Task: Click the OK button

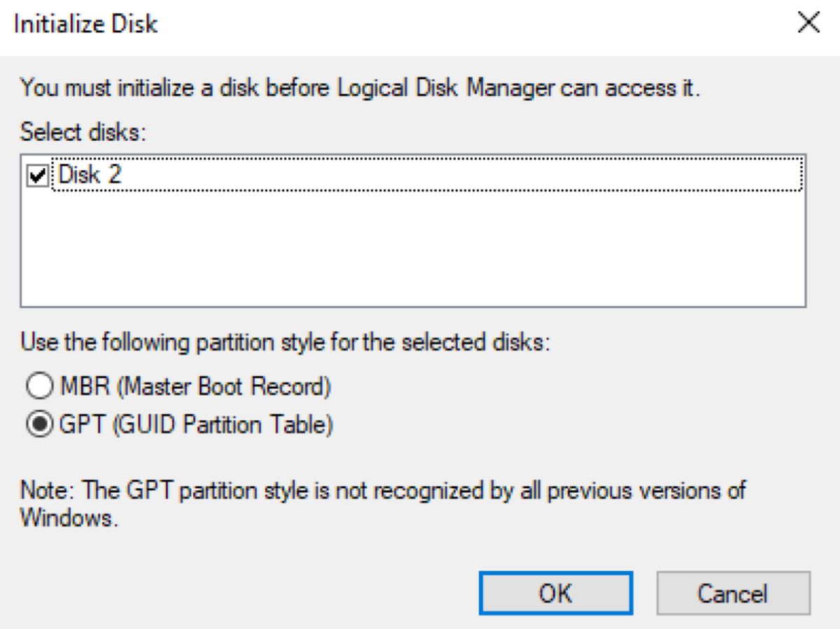Action: pyautogui.click(x=555, y=593)
